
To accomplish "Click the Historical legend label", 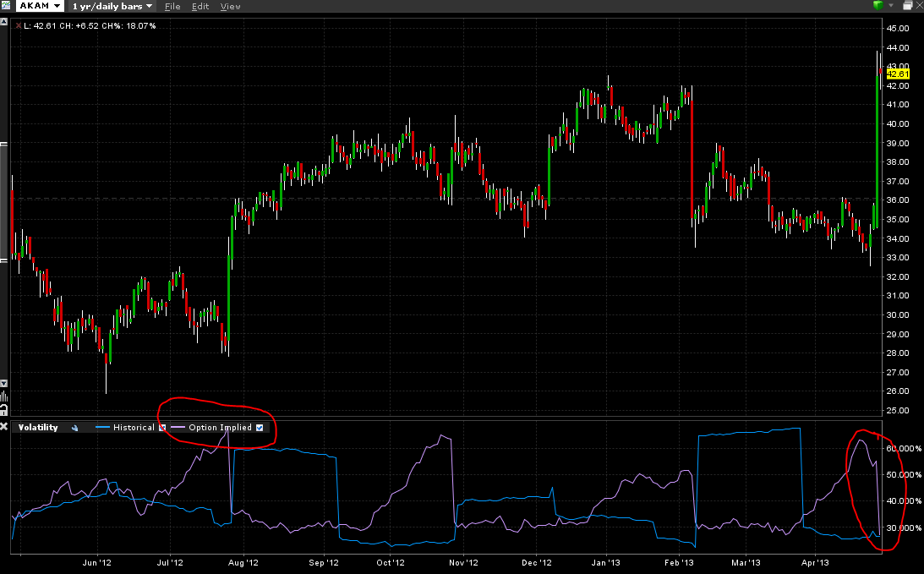I will (x=134, y=427).
